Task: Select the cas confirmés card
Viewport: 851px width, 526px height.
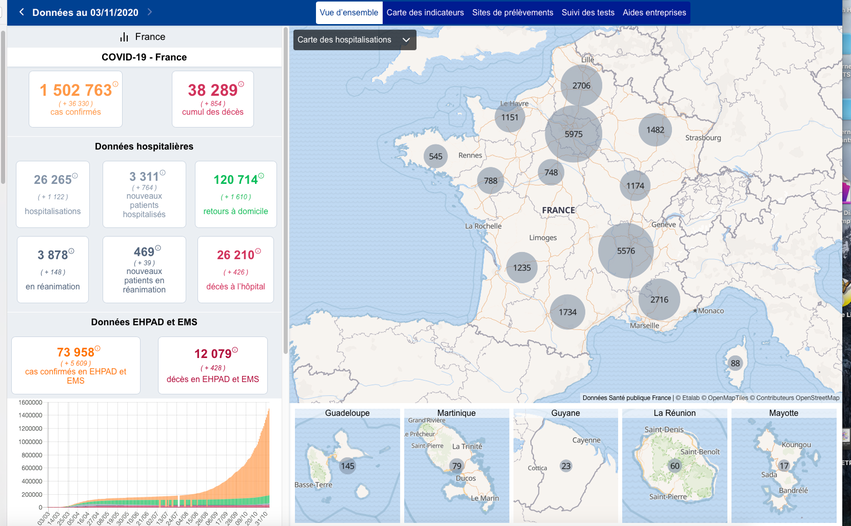Action: pos(75,99)
